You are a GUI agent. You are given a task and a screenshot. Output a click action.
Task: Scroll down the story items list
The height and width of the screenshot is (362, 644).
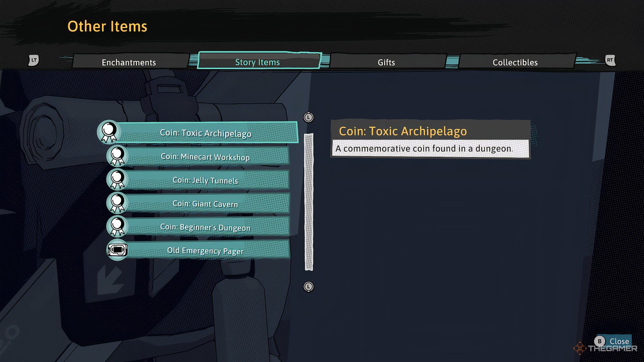click(x=308, y=287)
